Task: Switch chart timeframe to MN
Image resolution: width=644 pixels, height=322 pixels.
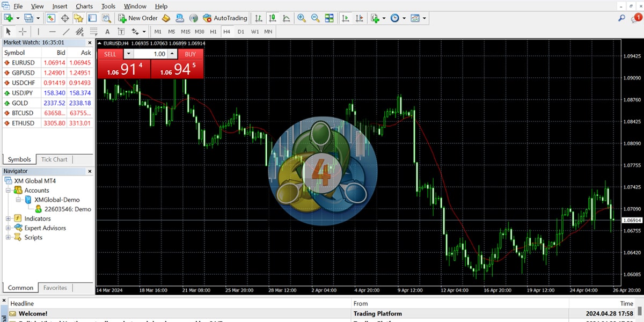Action: click(x=268, y=32)
